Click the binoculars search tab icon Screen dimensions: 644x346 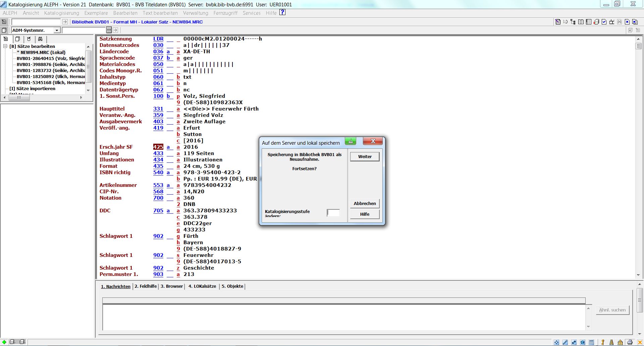40,39
